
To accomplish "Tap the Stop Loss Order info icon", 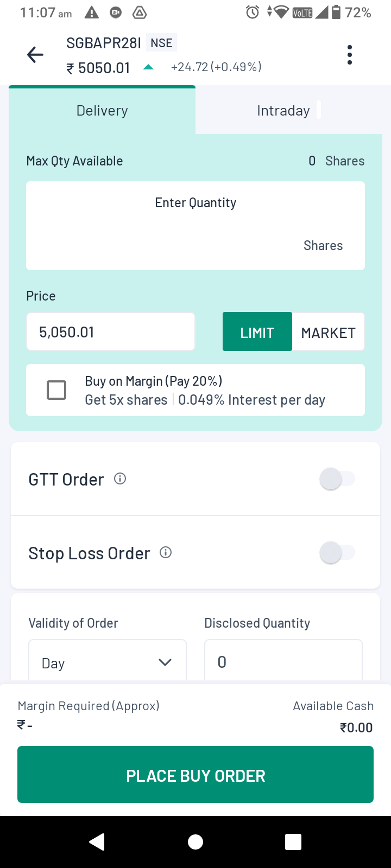I will point(166,552).
